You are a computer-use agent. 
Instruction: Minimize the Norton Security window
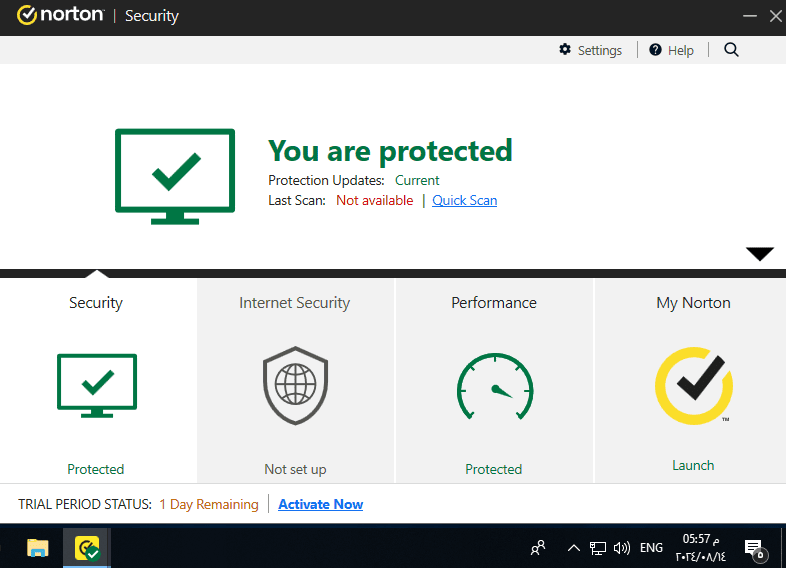(x=749, y=16)
